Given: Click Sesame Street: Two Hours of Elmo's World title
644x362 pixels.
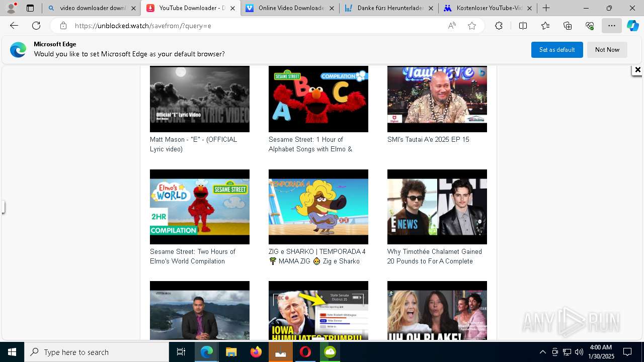Looking at the screenshot, I should 193,256.
